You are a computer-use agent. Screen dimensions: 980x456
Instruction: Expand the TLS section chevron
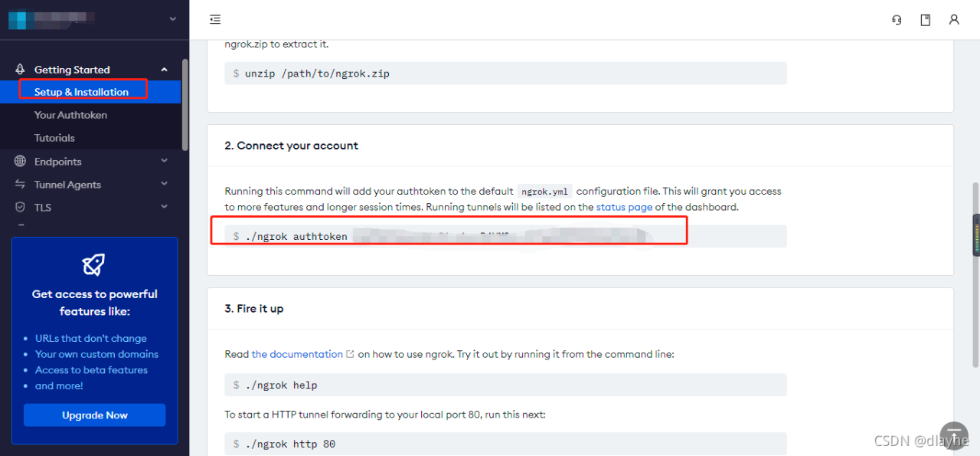pos(164,207)
